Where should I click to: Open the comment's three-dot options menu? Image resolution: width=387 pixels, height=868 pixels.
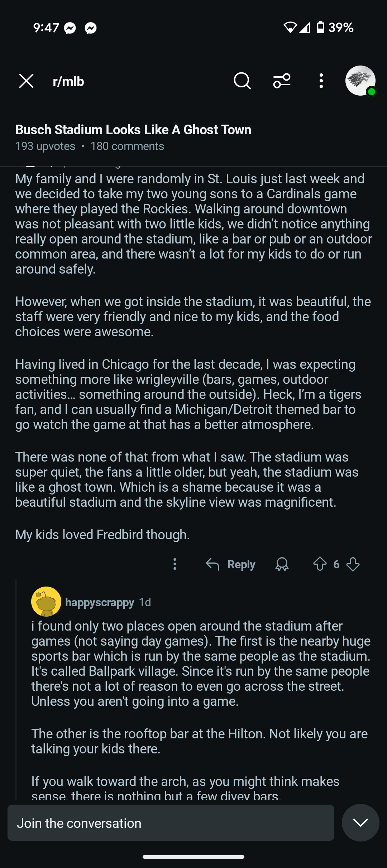coord(175,564)
